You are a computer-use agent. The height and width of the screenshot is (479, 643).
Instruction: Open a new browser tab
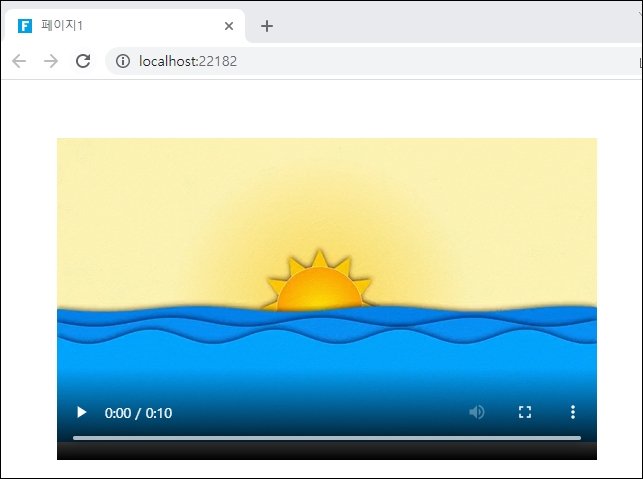point(266,26)
